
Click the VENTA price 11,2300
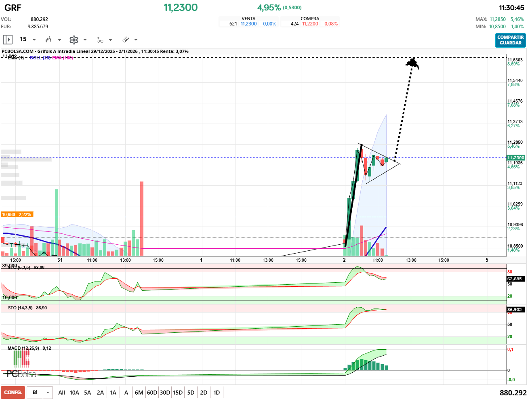248,24
